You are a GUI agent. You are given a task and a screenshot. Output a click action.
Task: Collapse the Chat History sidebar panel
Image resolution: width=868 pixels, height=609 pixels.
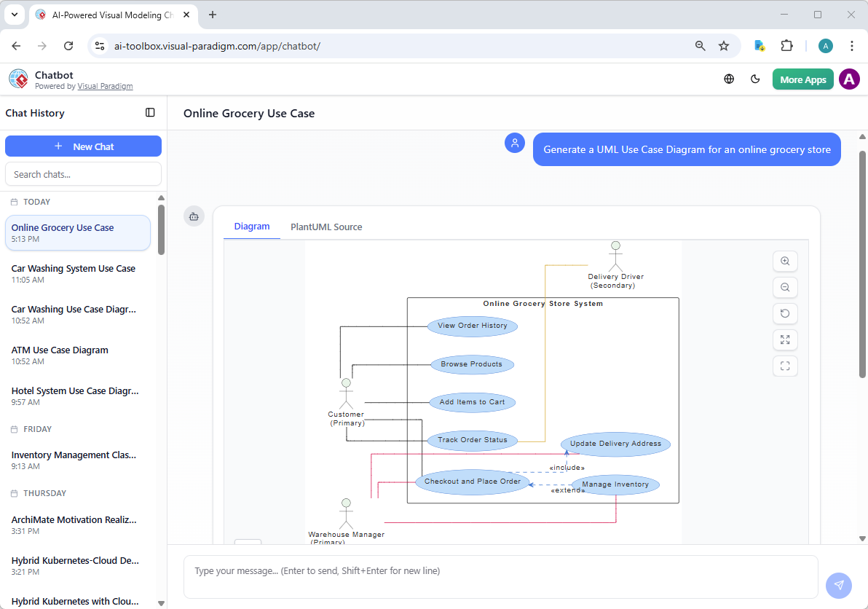(150, 113)
